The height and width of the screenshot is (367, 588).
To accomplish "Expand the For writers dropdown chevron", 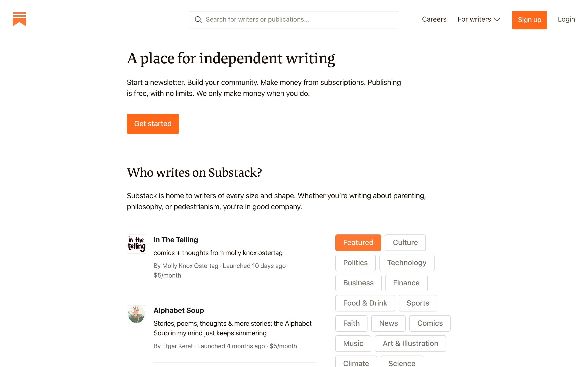I will (497, 19).
